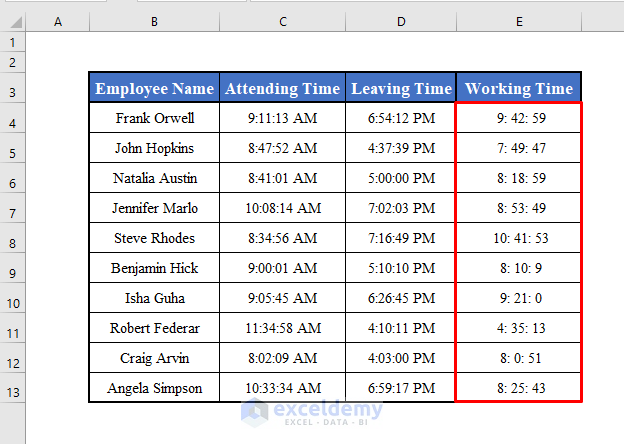Select the Angela Simpson cell
This screenshot has height=444, width=624.
(154, 388)
